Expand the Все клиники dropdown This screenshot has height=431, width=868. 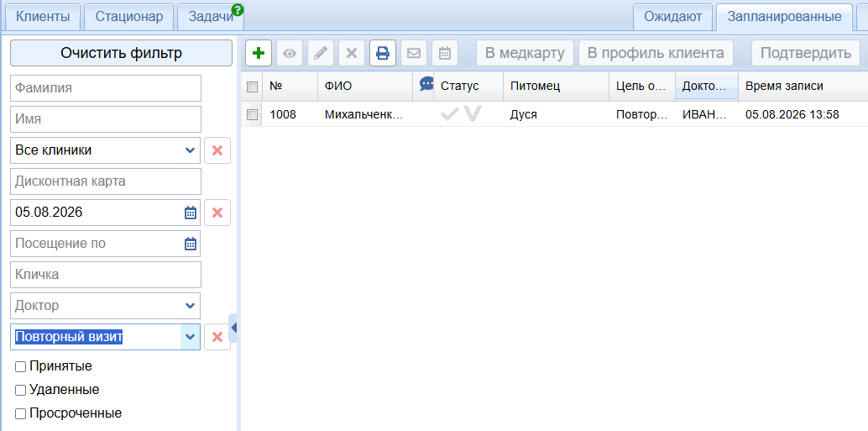tap(190, 150)
